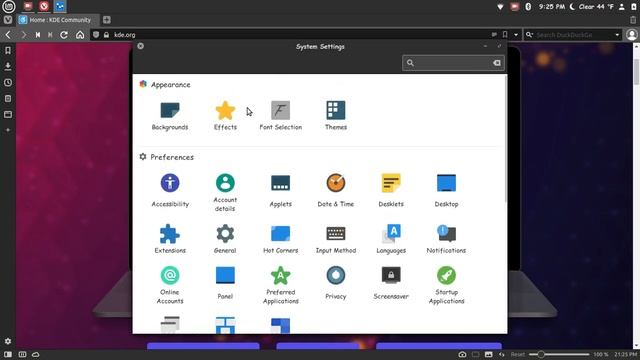
Task: Open the Bluetooth tray icon
Action: coord(528,7)
